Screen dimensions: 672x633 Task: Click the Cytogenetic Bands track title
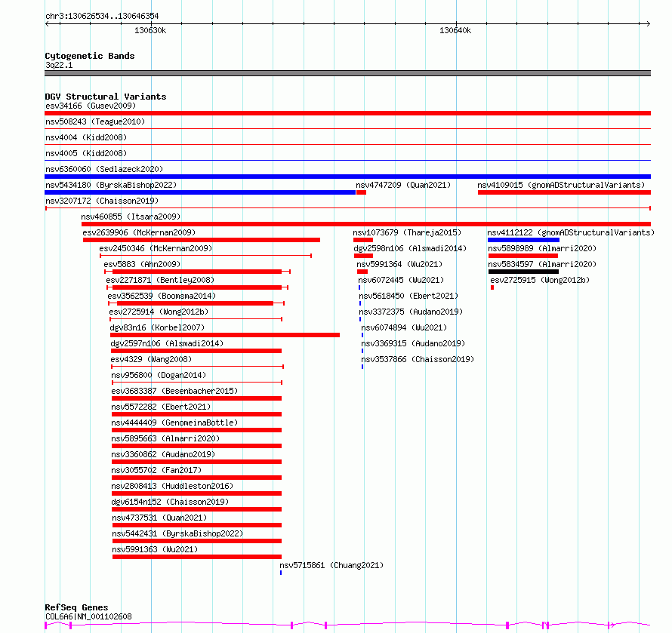point(90,56)
